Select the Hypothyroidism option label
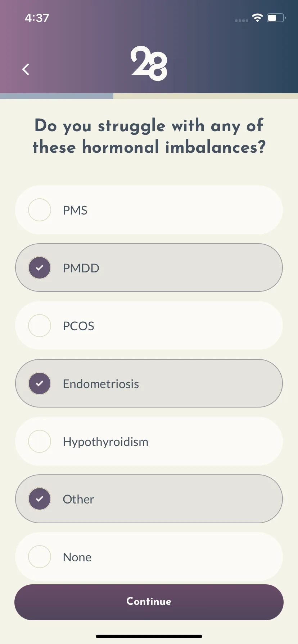This screenshot has width=298, height=644. click(x=105, y=442)
